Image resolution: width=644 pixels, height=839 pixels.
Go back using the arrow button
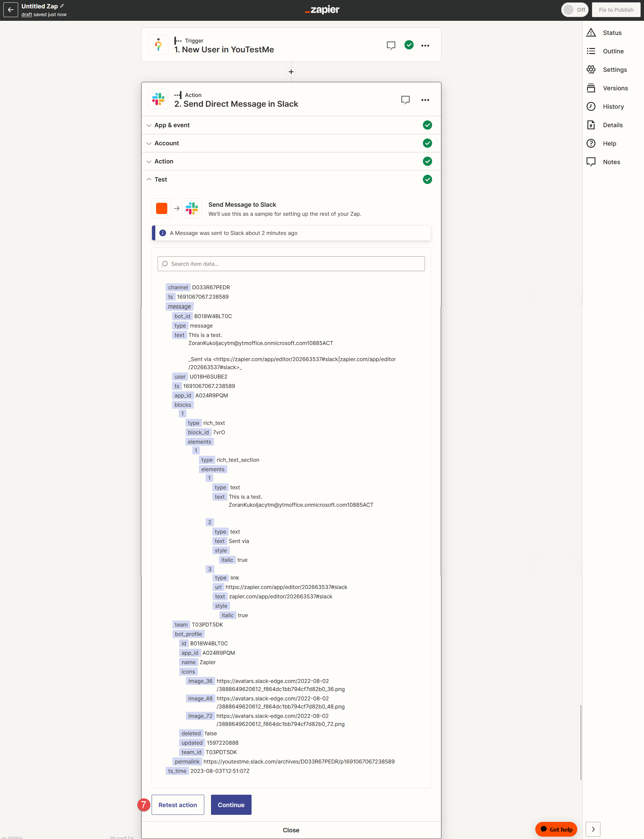pos(10,10)
